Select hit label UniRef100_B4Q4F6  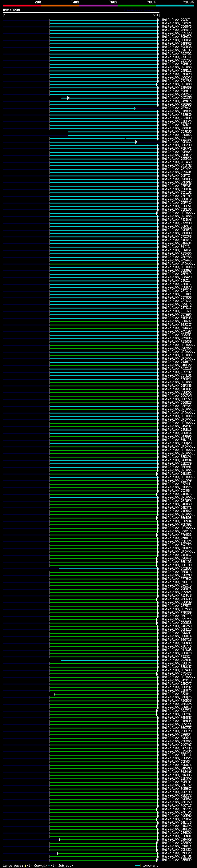click(176, 240)
